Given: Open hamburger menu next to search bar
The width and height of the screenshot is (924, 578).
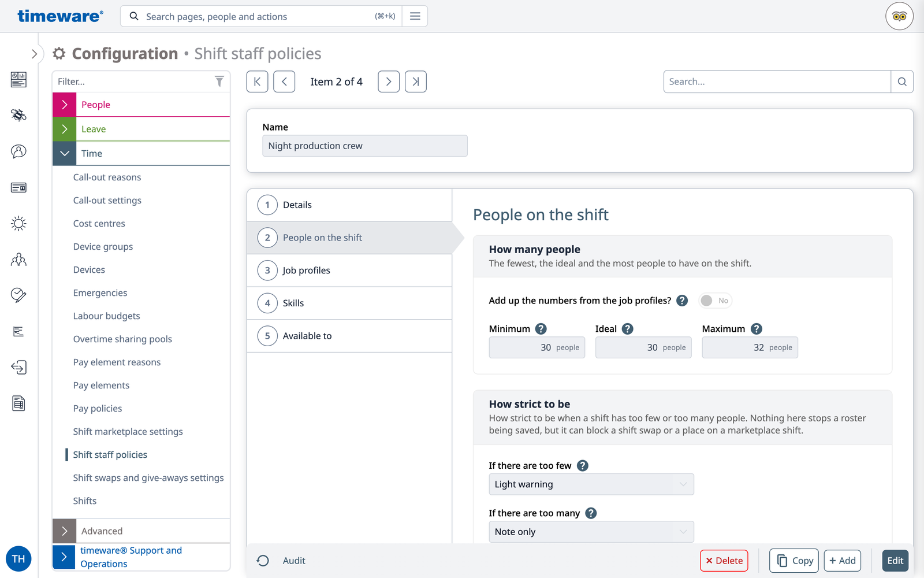Looking at the screenshot, I should (415, 16).
